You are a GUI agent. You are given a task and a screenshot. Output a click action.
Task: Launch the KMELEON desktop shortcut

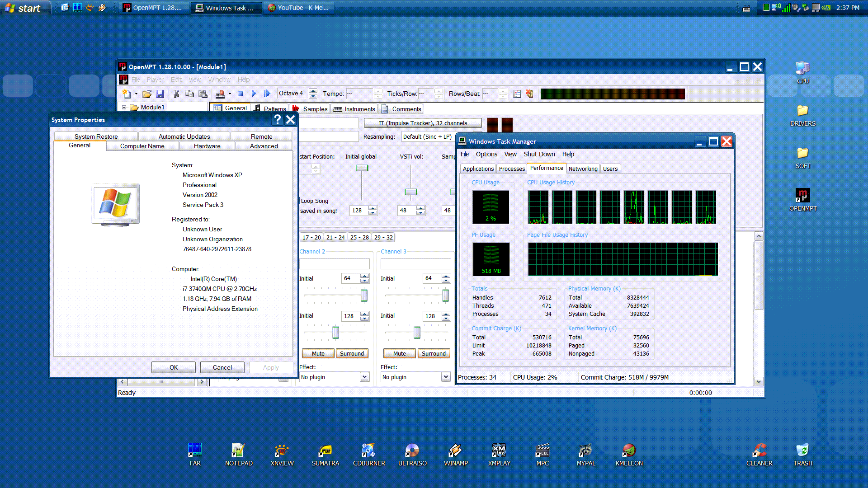click(x=629, y=455)
